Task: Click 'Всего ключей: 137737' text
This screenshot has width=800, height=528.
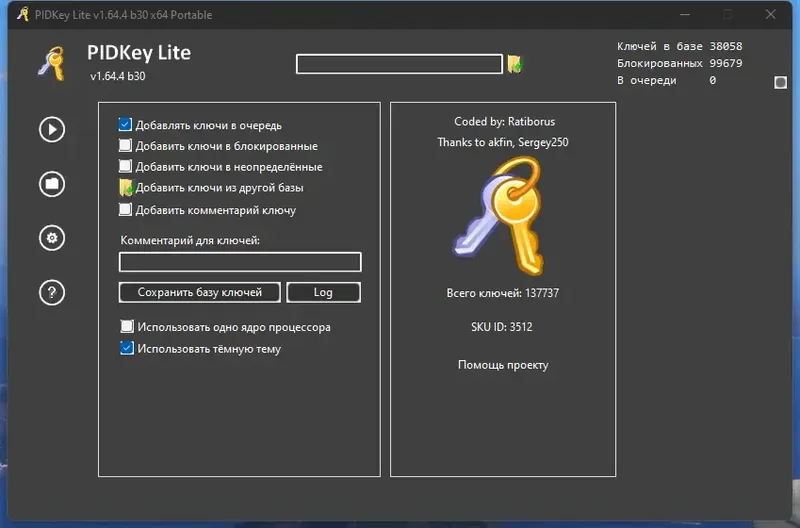Action: coord(503,293)
